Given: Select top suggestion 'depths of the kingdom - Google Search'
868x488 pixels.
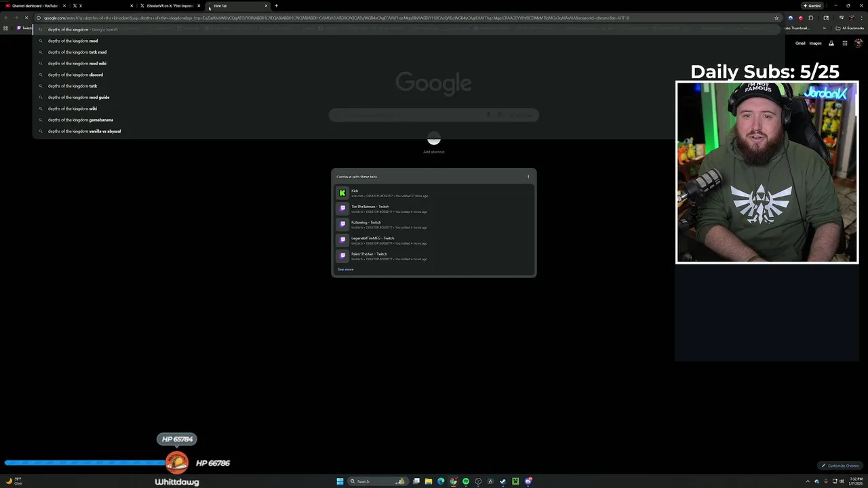Looking at the screenshot, I should pos(407,30).
